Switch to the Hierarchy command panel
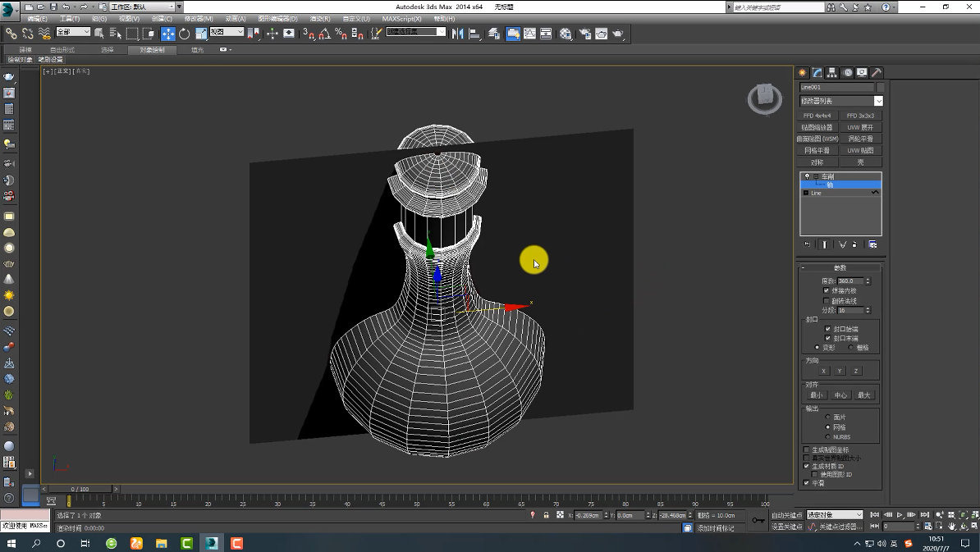Image resolution: width=980 pixels, height=552 pixels. tap(832, 72)
